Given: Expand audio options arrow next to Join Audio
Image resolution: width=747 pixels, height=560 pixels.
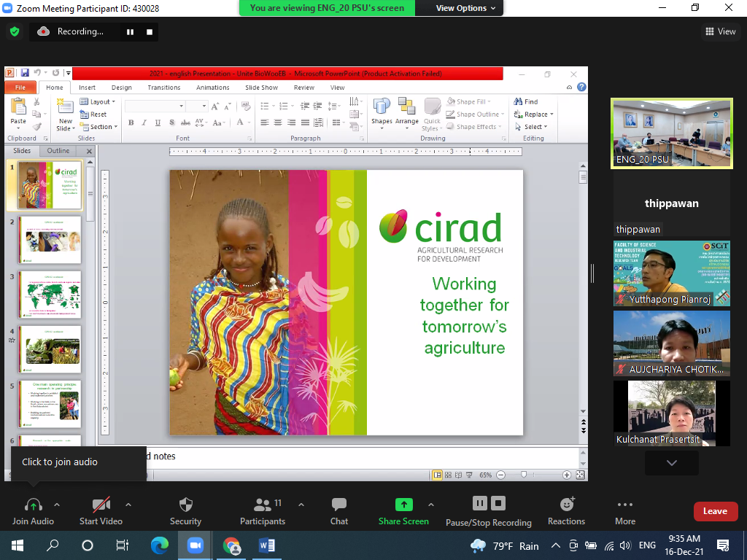Looking at the screenshot, I should 57,505.
